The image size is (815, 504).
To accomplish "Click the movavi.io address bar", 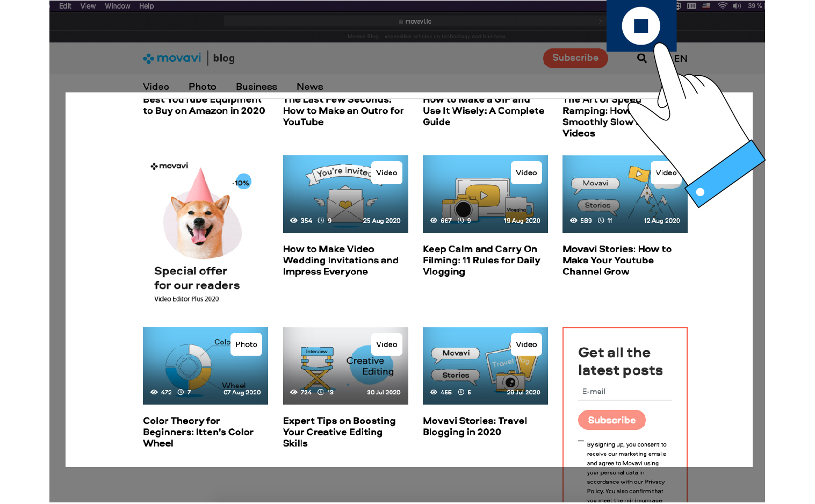I will 415,21.
